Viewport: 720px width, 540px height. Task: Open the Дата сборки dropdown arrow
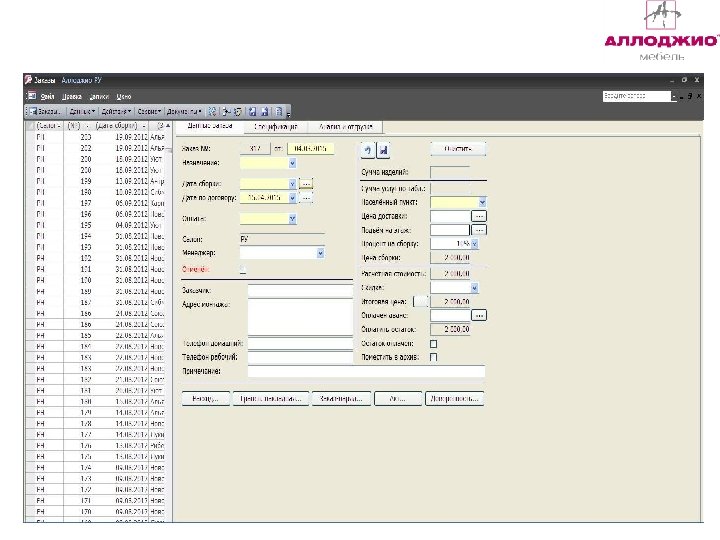coord(292,184)
